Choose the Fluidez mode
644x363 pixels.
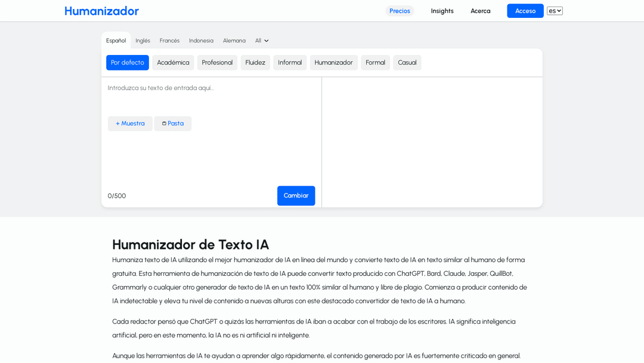[255, 63]
